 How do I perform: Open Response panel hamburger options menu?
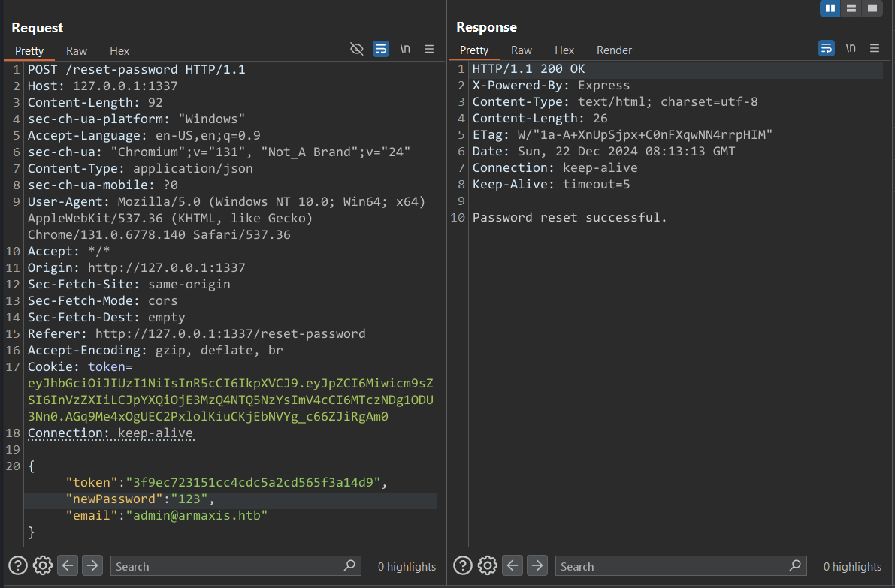(x=875, y=48)
